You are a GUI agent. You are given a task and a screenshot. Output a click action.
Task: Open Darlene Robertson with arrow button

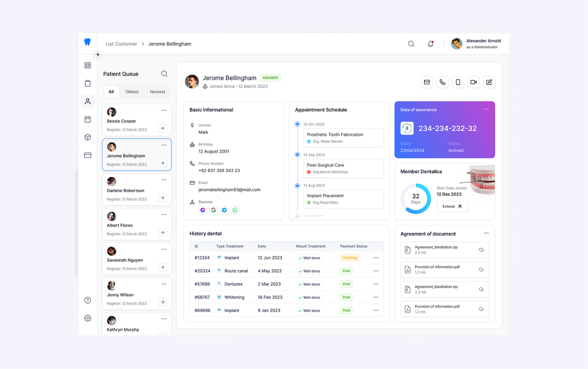163,198
